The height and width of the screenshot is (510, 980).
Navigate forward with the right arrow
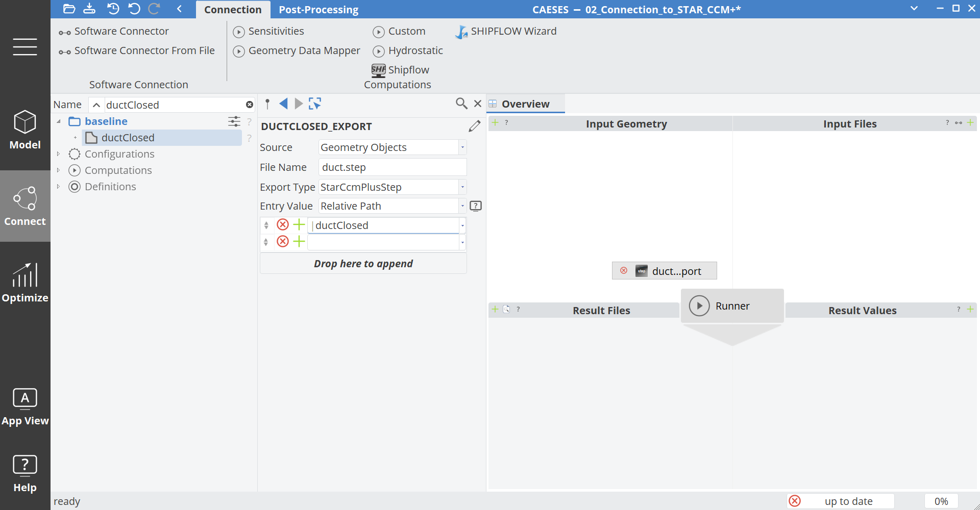[x=299, y=104]
